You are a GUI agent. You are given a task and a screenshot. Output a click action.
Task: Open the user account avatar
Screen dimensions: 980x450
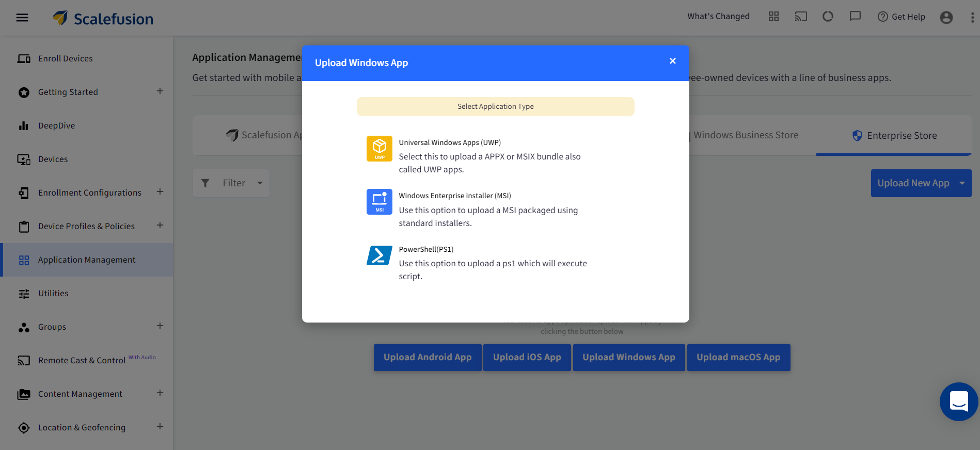click(946, 18)
